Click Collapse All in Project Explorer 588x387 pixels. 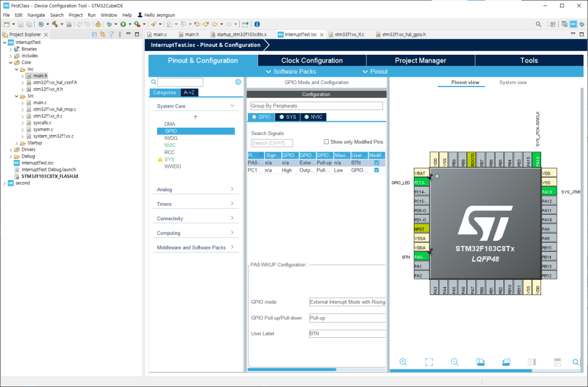coord(94,35)
